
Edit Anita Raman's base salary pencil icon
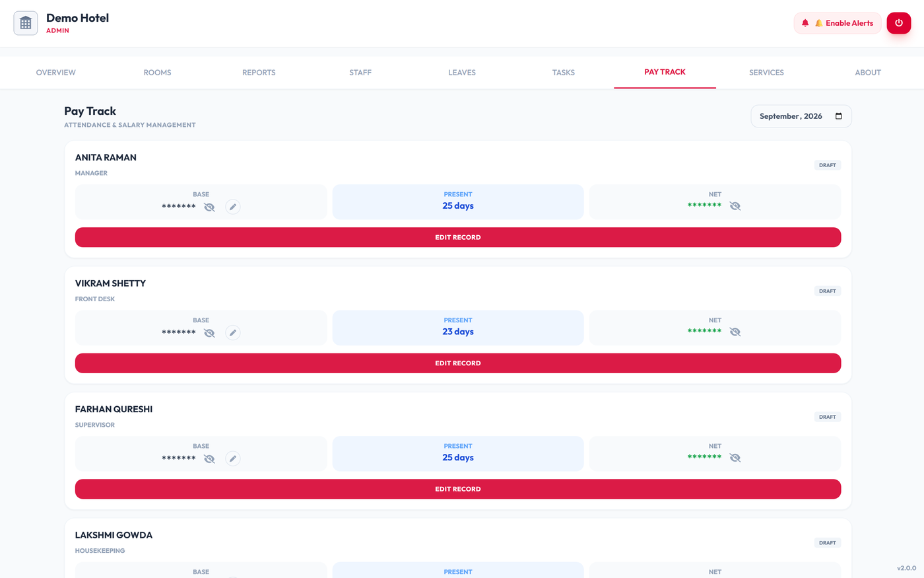pos(233,207)
